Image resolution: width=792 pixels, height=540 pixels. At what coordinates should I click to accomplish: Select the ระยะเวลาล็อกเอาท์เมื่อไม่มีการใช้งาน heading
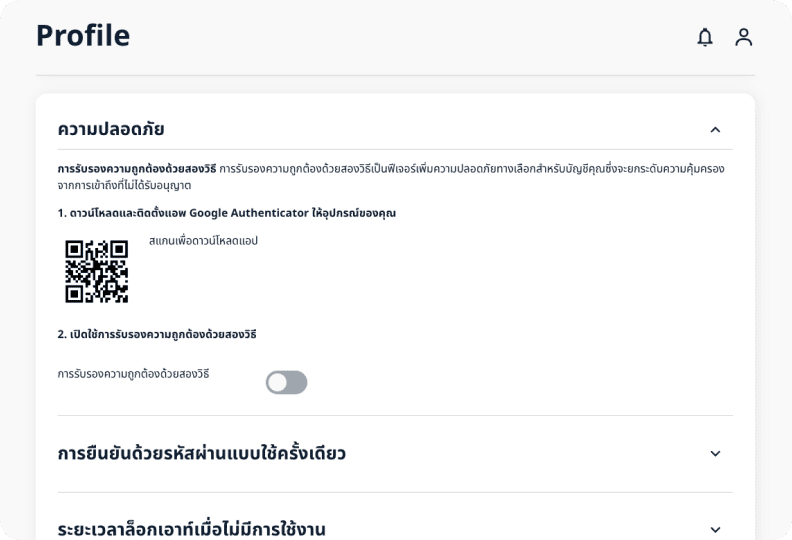[x=192, y=529]
